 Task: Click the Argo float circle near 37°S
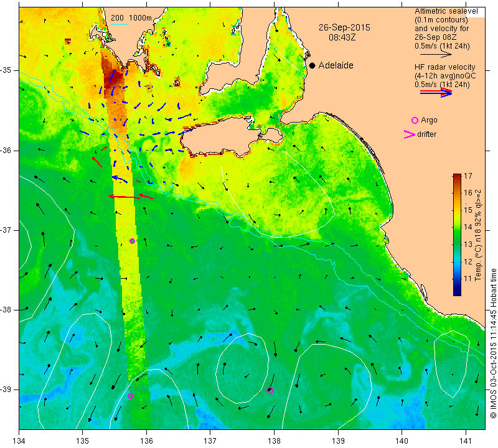click(x=133, y=241)
